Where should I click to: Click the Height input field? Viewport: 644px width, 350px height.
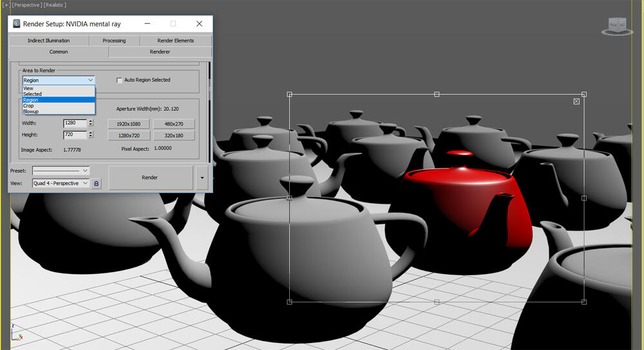click(x=74, y=135)
